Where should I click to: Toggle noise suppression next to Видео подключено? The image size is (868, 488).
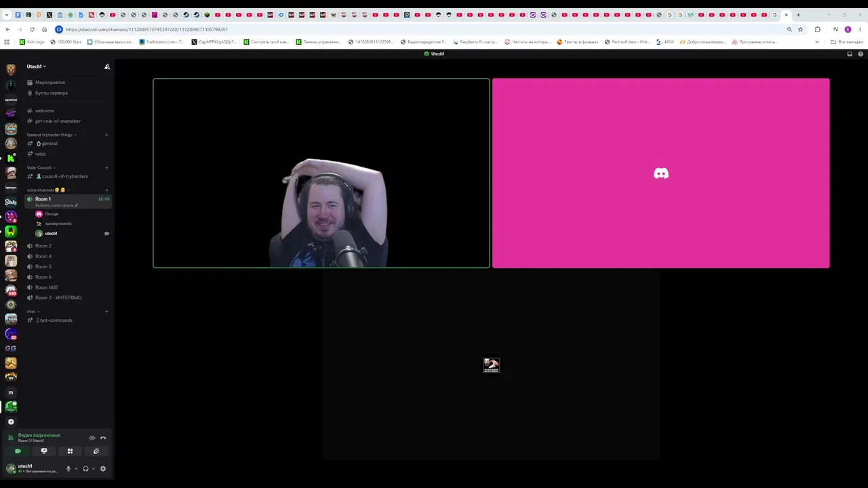tap(92, 438)
